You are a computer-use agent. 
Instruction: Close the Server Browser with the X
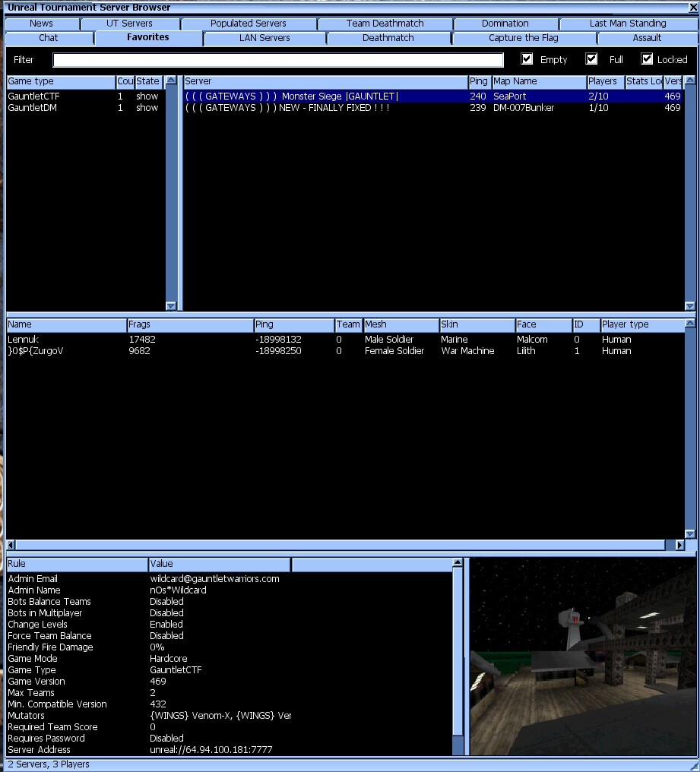(692, 8)
